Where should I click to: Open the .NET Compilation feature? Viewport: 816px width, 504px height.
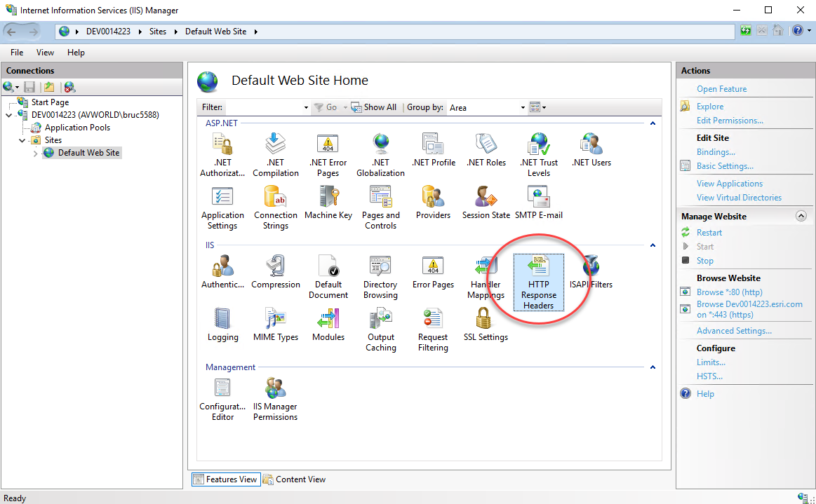tap(275, 154)
